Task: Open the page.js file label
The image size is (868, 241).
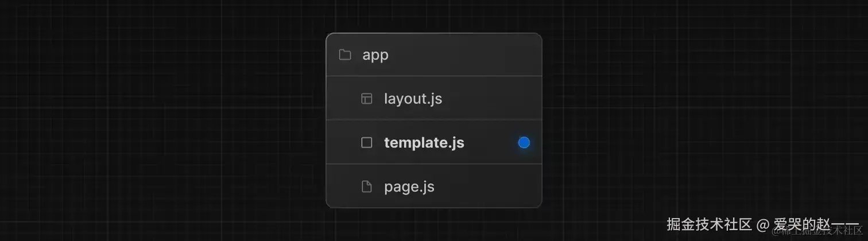Action: (409, 186)
